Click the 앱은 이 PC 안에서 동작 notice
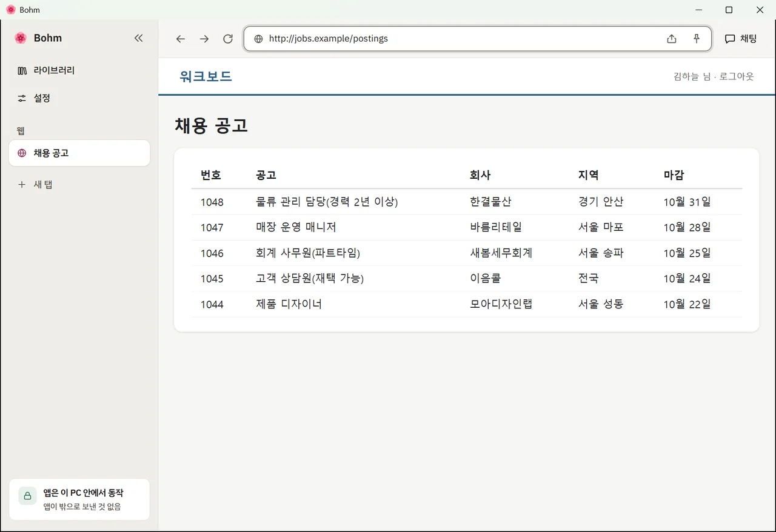776x532 pixels. pyautogui.click(x=79, y=499)
